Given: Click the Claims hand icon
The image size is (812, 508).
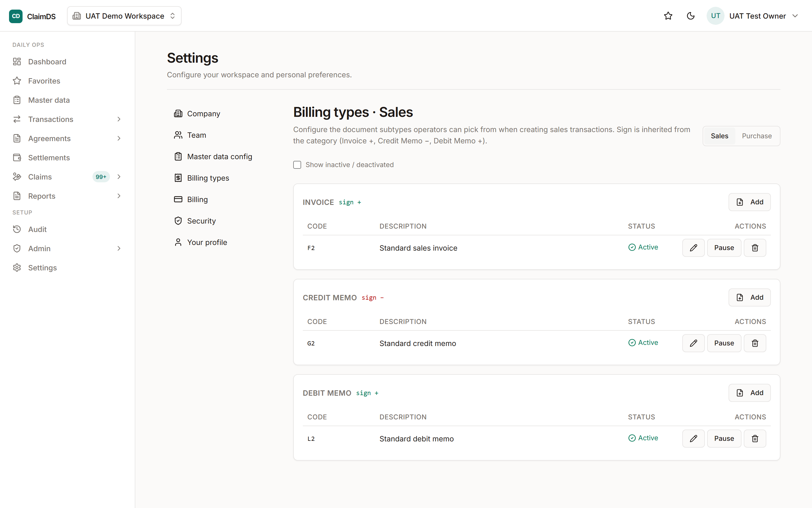Looking at the screenshot, I should tap(17, 177).
